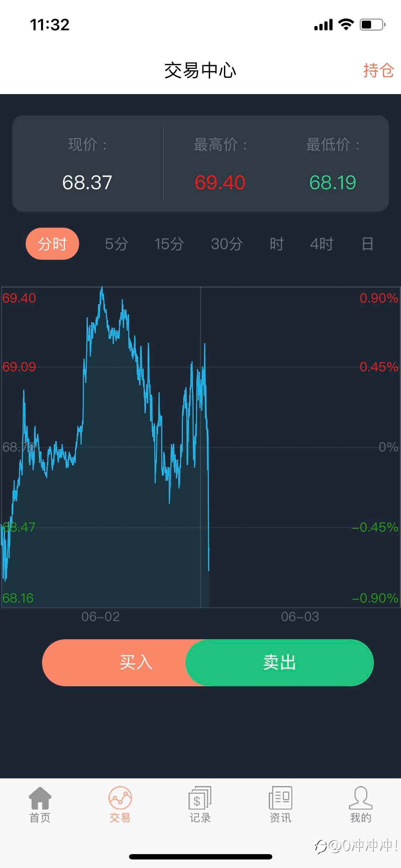This screenshot has width=401, height=868.
Task: Switch to the 日 daily chart
Action: (367, 244)
